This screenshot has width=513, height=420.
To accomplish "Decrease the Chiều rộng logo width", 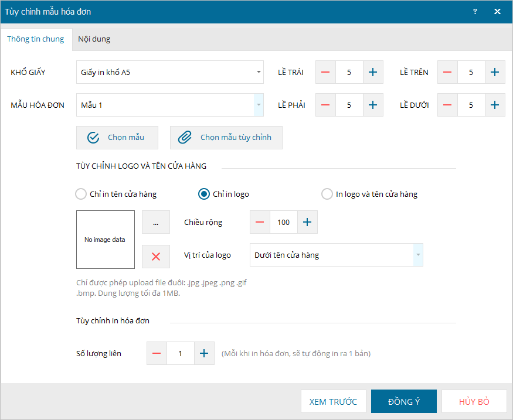I will click(260, 223).
